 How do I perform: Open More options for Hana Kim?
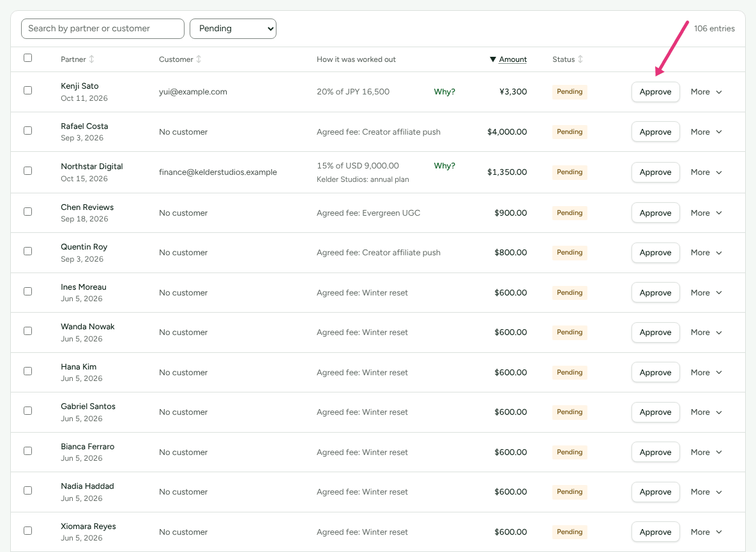click(706, 372)
